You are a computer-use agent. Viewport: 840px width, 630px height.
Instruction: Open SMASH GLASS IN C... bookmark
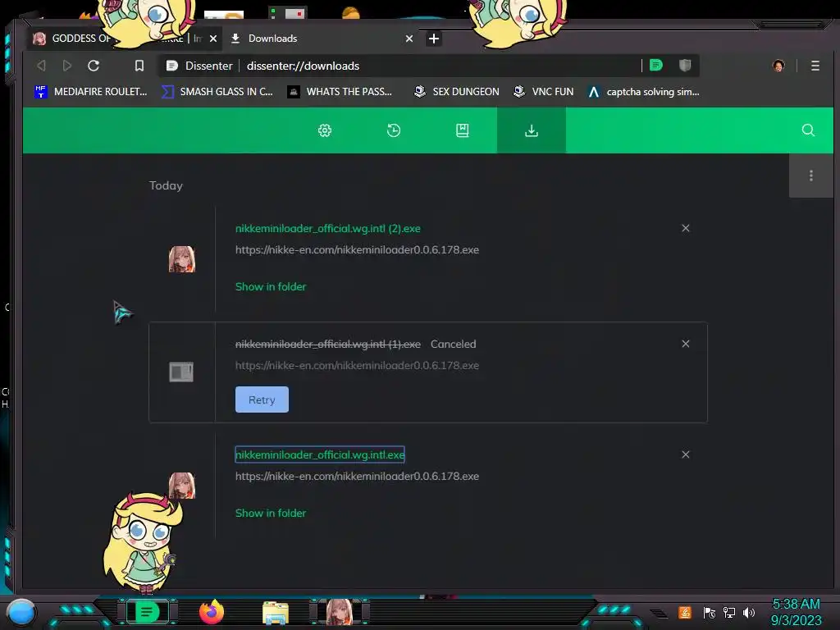pos(217,92)
